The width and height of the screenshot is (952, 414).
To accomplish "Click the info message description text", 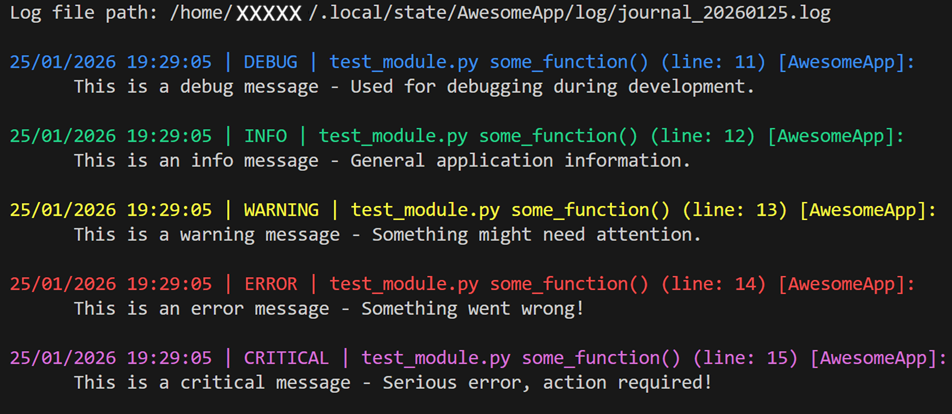I will [x=382, y=161].
